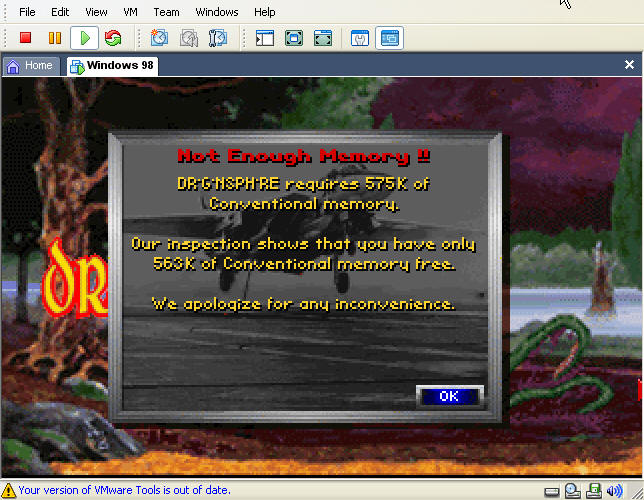The width and height of the screenshot is (644, 500).
Task: Toggle the sidebar panel view icon
Action: point(265,38)
